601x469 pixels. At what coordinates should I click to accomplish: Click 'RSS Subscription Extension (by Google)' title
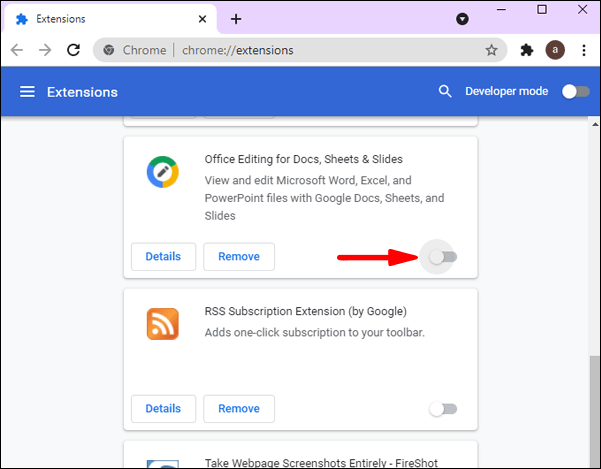pos(305,311)
